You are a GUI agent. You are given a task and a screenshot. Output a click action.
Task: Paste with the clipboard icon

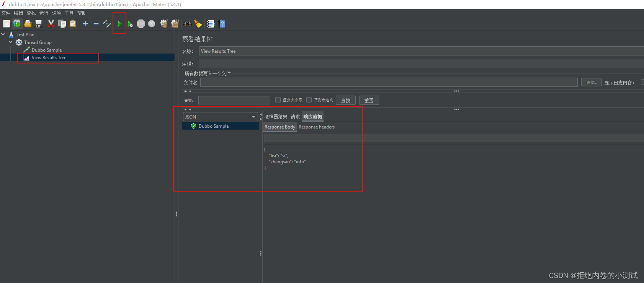click(x=73, y=24)
